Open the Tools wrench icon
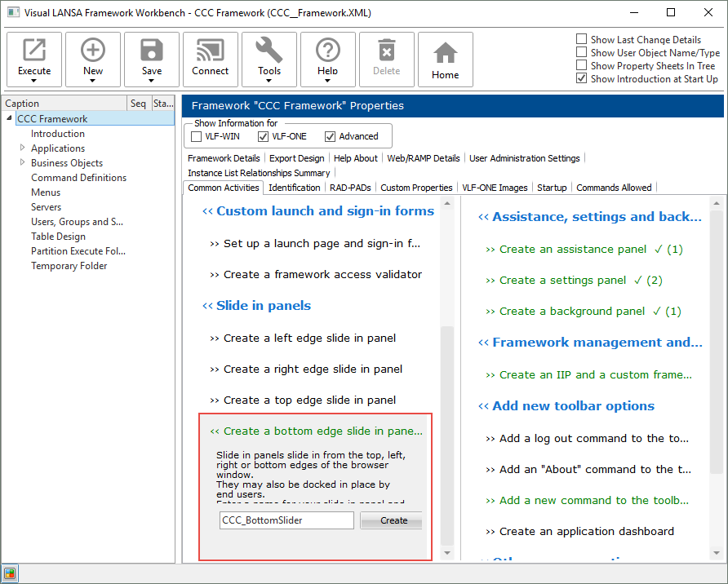The height and width of the screenshot is (584, 728). point(269,51)
